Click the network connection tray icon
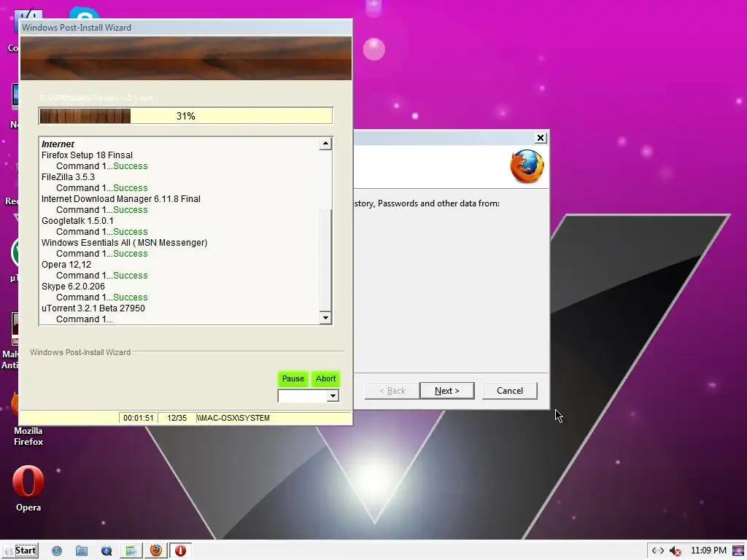 point(658,551)
